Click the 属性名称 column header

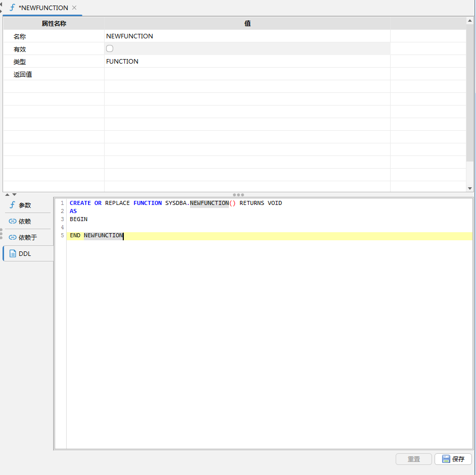(x=54, y=23)
